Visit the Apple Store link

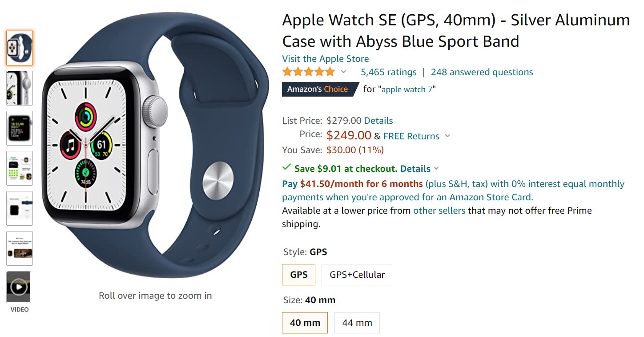pyautogui.click(x=325, y=59)
